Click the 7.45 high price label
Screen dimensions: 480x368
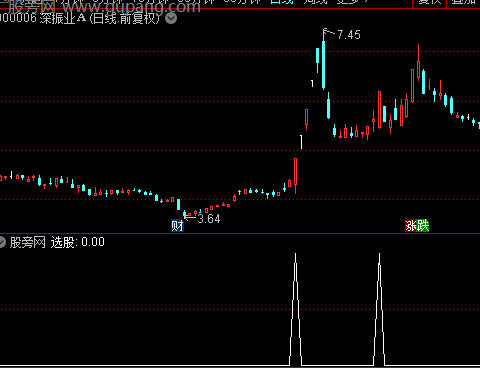coord(349,35)
